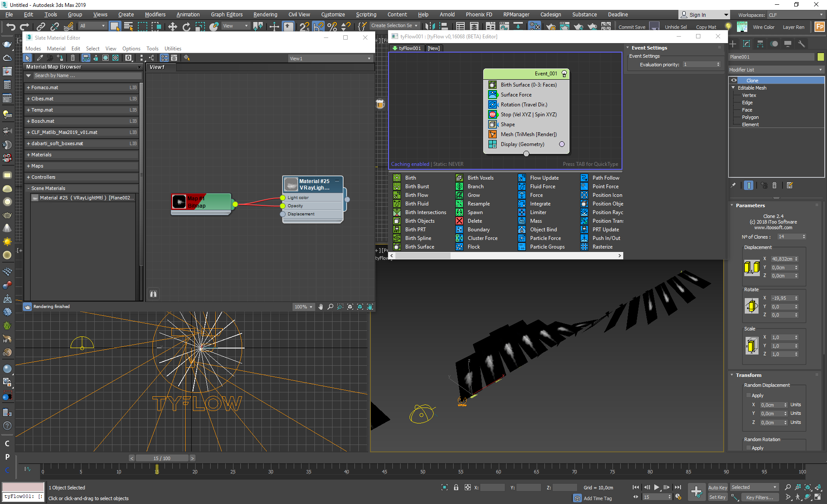This screenshot has width=827, height=504.
Task: Toggle show end result icon in modifier stack
Action: [749, 185]
